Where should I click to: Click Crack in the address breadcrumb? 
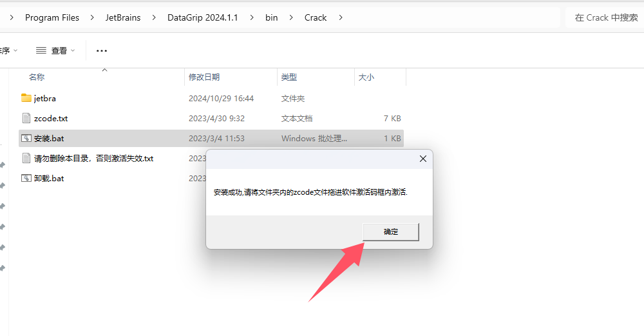pyautogui.click(x=316, y=17)
